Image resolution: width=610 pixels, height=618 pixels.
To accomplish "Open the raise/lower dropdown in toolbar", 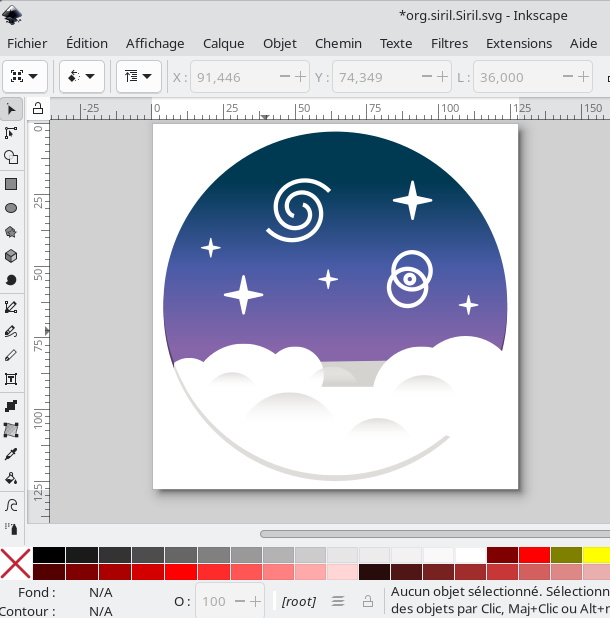I will point(139,76).
